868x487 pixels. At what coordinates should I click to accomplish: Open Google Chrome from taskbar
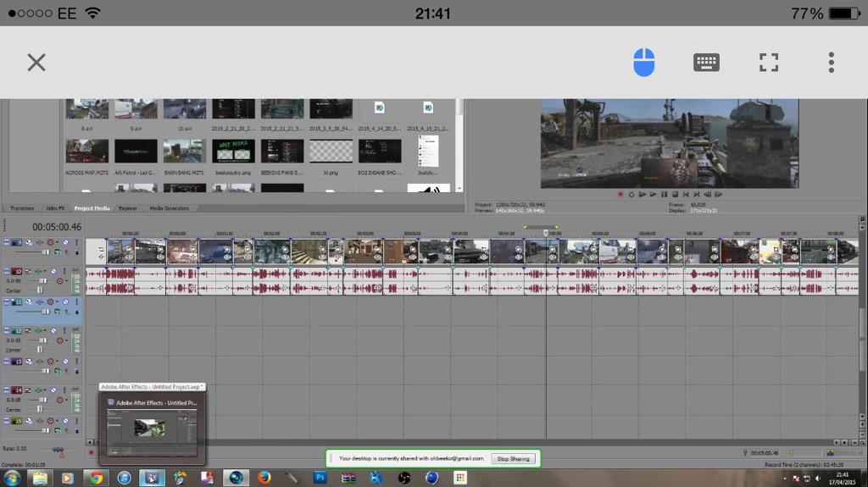click(96, 478)
